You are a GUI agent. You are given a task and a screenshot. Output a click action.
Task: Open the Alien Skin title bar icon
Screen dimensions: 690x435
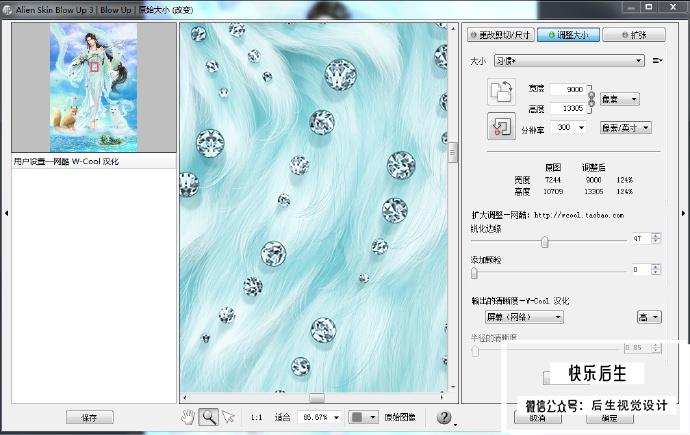tap(7, 10)
